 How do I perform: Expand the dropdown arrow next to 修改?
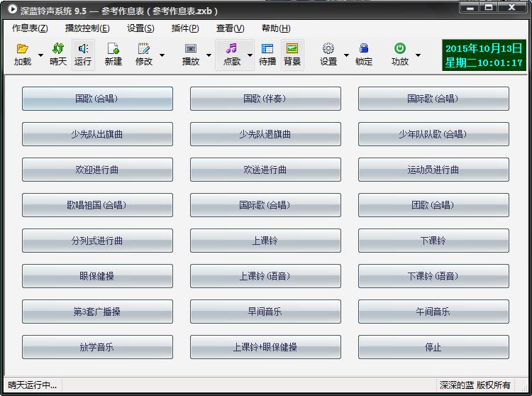click(162, 55)
